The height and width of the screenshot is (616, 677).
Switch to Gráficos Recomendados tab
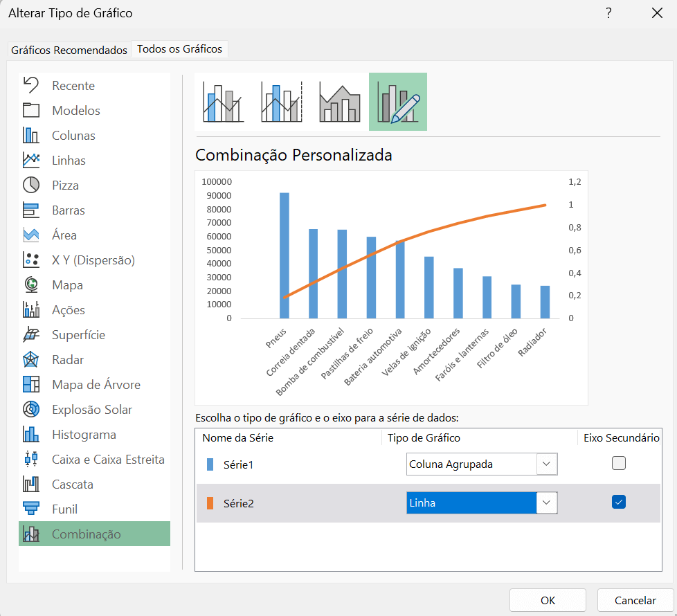[x=69, y=50]
